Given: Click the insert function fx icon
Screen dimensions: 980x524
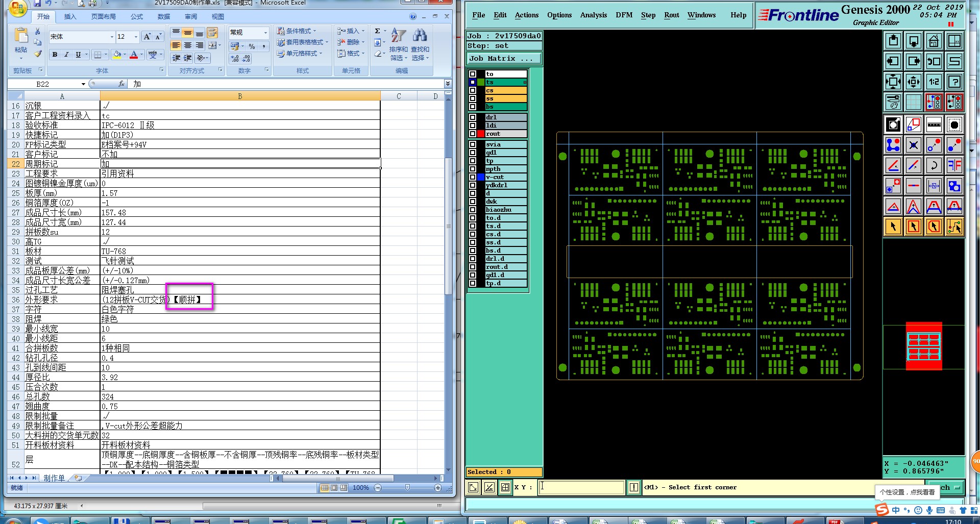Looking at the screenshot, I should (121, 84).
